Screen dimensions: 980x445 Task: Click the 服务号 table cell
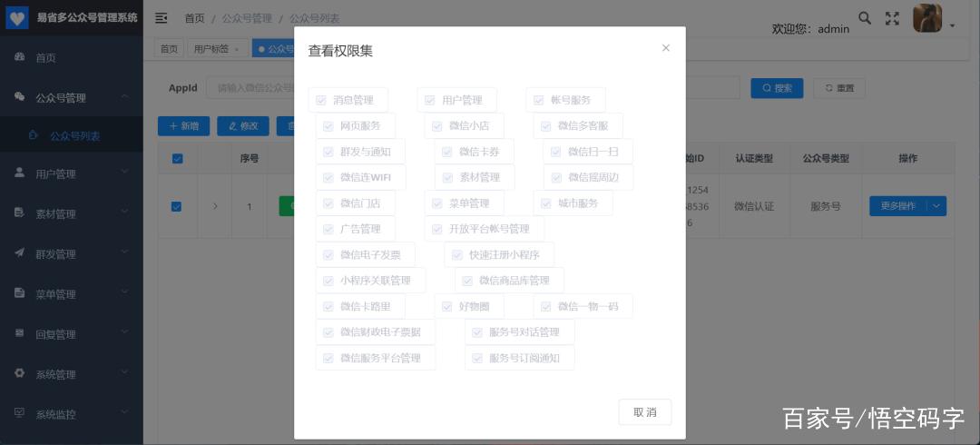click(x=826, y=206)
